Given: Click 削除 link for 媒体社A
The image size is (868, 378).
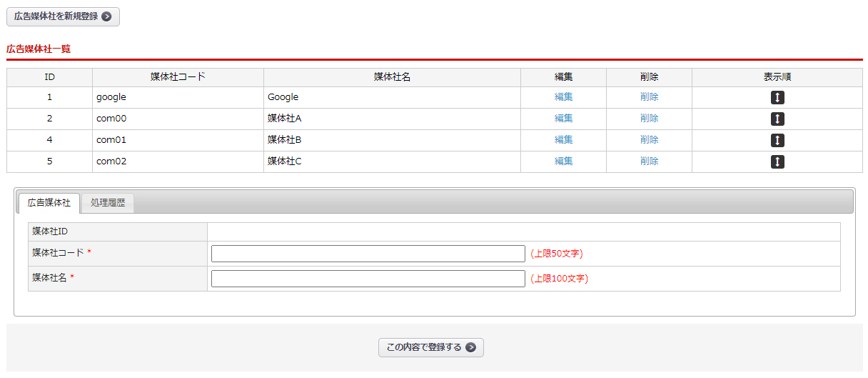Looking at the screenshot, I should point(649,119).
